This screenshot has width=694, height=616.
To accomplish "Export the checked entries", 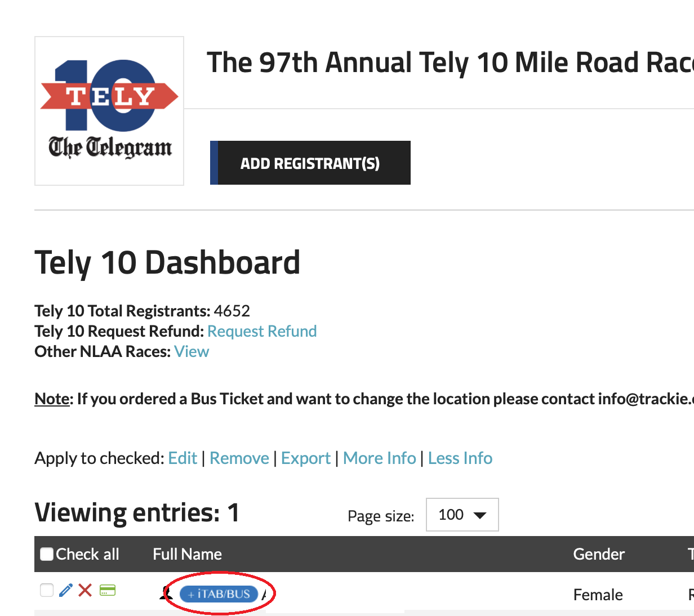I will pos(306,458).
